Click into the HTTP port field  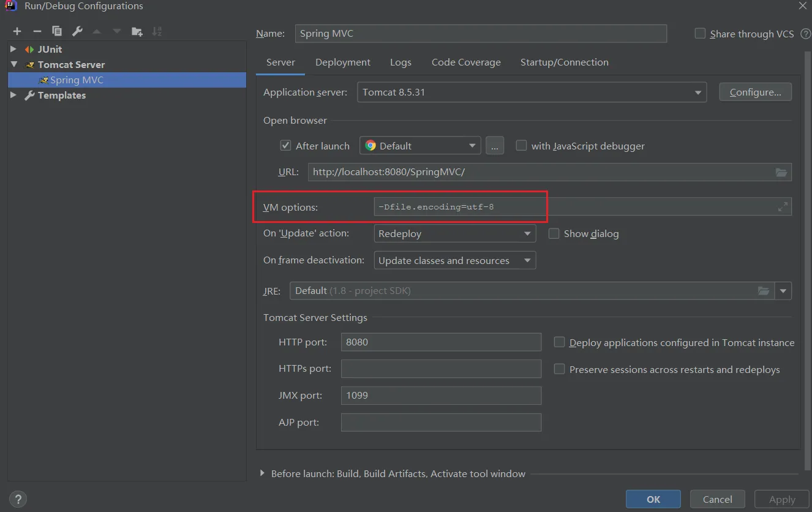point(441,342)
